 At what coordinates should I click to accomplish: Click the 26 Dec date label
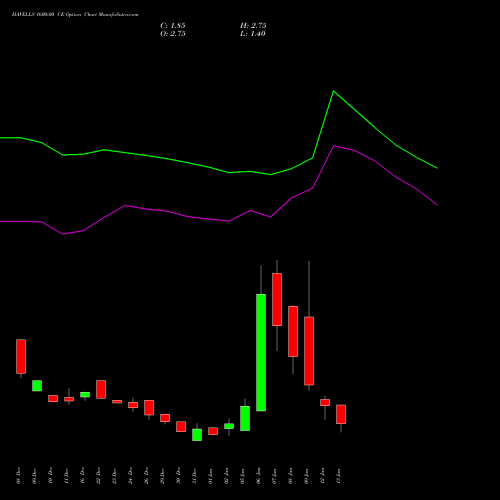pos(146,476)
